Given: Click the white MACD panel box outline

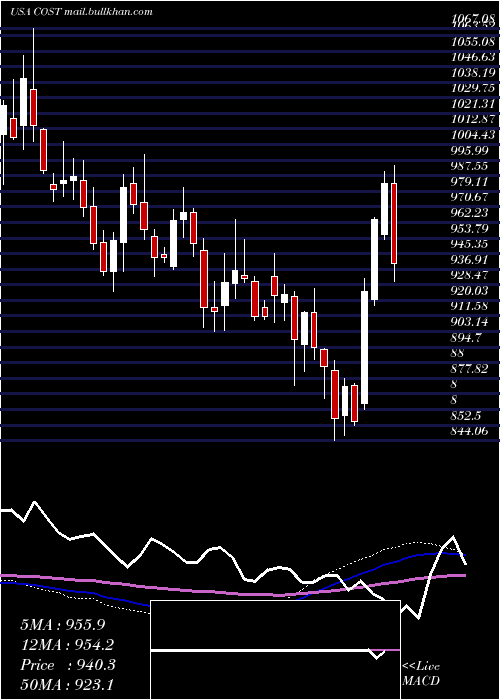Looking at the screenshot, I should (x=275, y=650).
